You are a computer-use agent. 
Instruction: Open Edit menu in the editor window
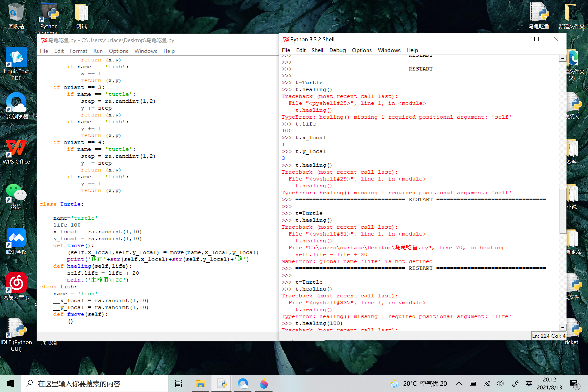pyautogui.click(x=59, y=51)
